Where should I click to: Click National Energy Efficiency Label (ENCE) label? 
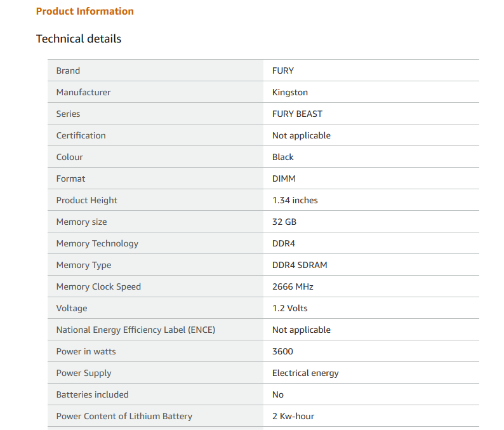[135, 330]
